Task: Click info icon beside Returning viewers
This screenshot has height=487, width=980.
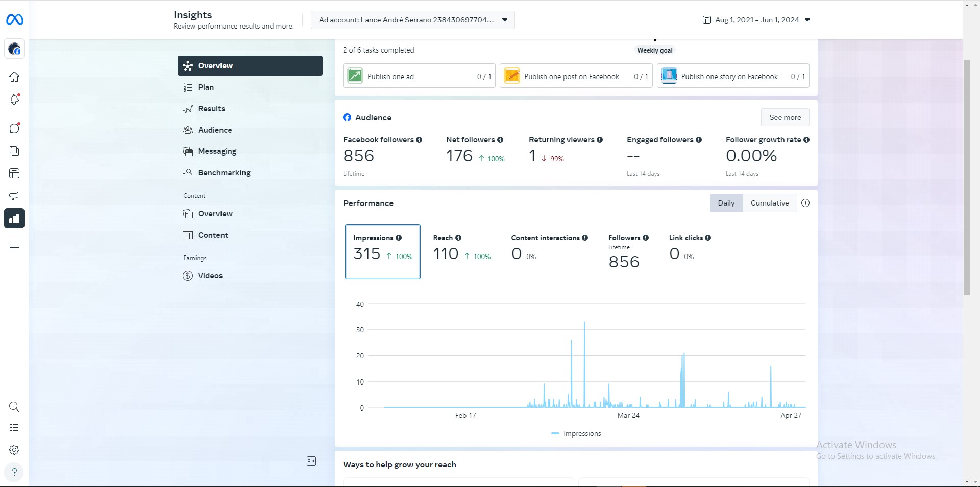Action: [x=600, y=140]
